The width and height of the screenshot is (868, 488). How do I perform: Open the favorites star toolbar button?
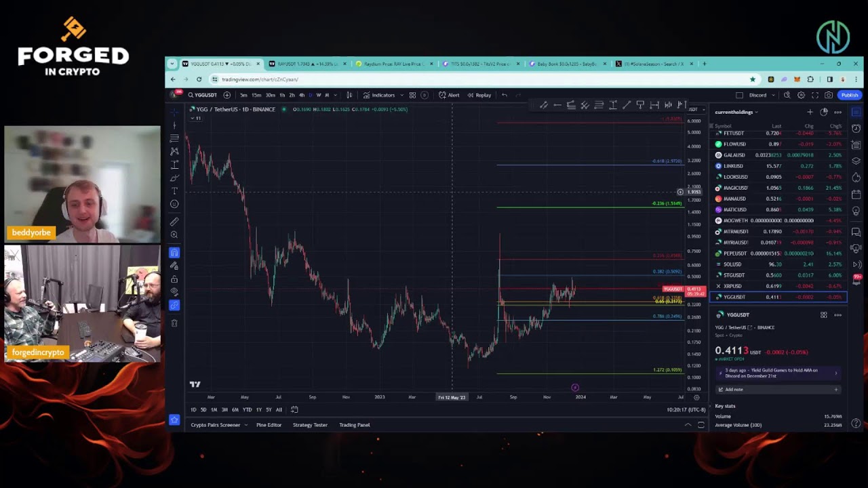tap(174, 420)
